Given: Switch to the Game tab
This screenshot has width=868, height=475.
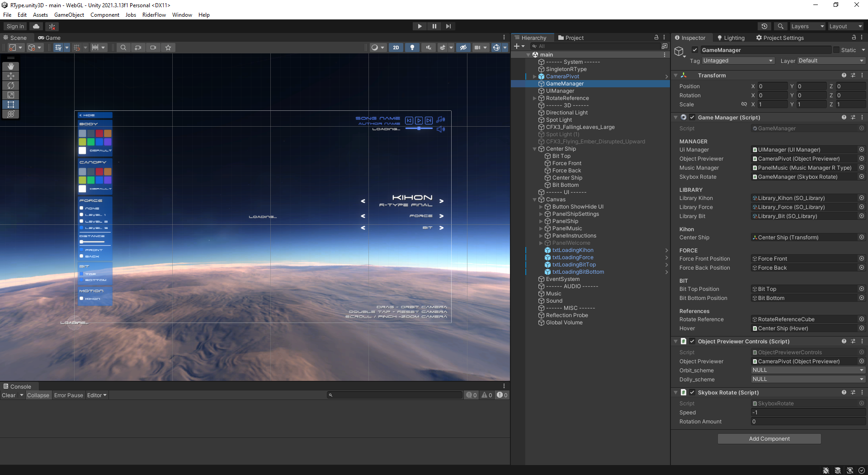Looking at the screenshot, I should (49, 38).
